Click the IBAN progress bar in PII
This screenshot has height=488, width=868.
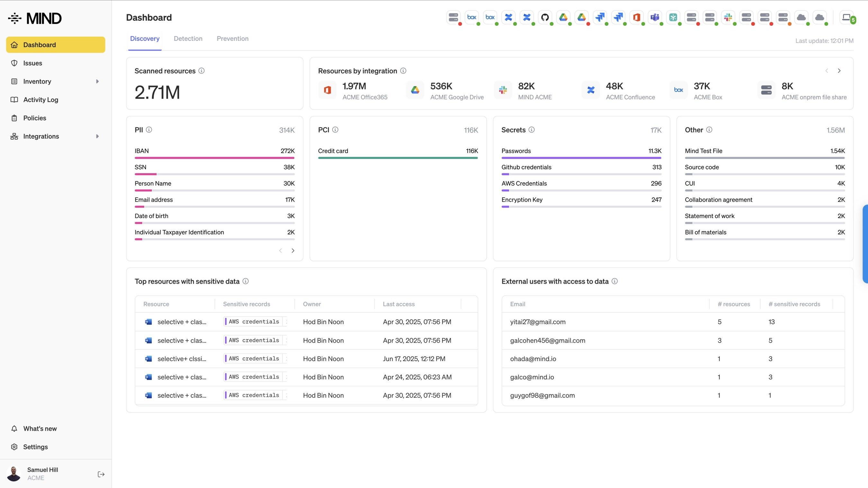(214, 158)
